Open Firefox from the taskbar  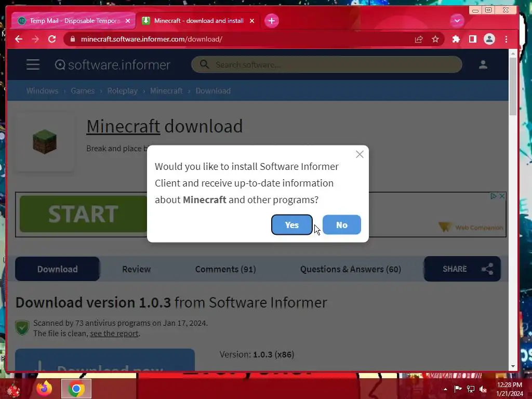[x=44, y=389]
